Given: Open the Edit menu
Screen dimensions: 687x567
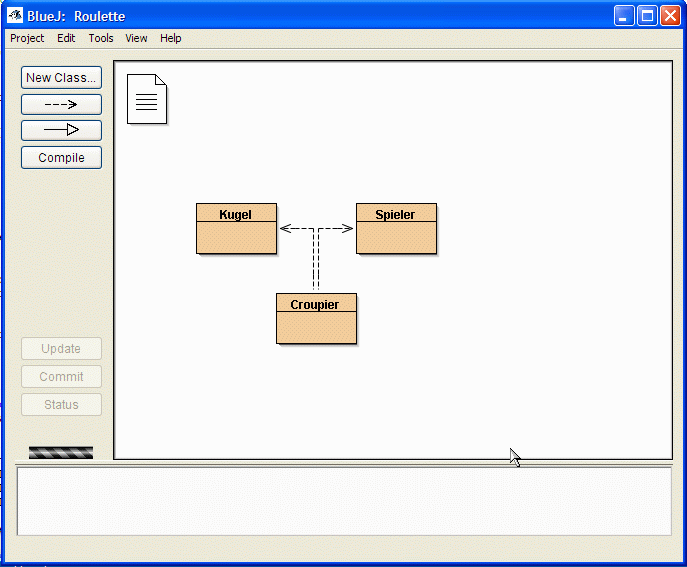Looking at the screenshot, I should [x=66, y=38].
